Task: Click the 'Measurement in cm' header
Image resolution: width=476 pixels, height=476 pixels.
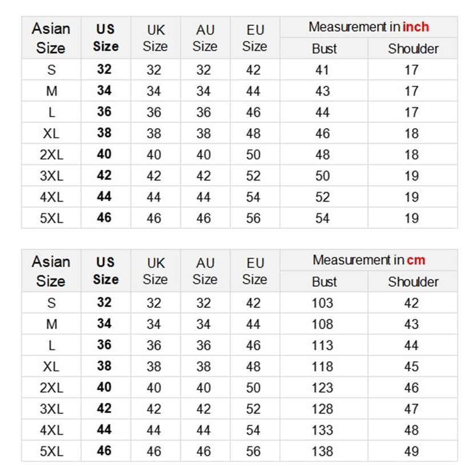Action: pos(369,260)
